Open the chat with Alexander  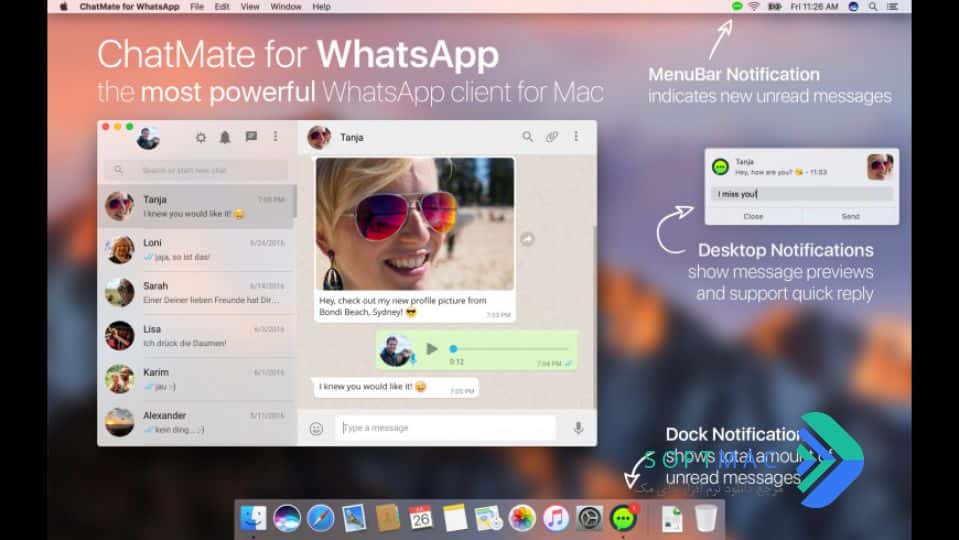(196, 423)
